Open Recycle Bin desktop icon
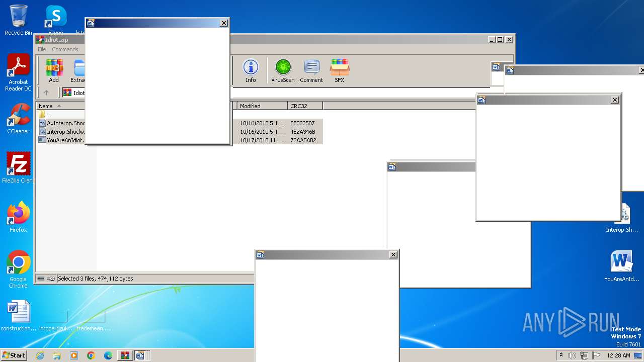This screenshot has width=644, height=362. (x=18, y=20)
